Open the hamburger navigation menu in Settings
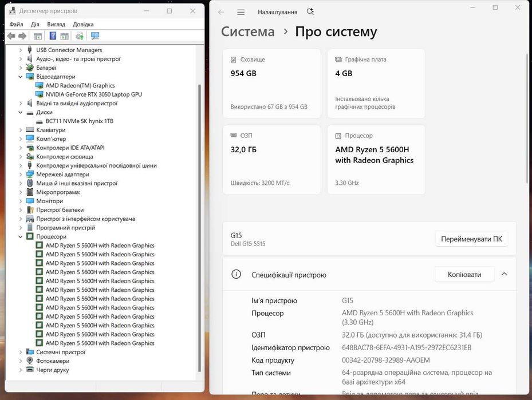The image size is (532, 400). (x=241, y=12)
